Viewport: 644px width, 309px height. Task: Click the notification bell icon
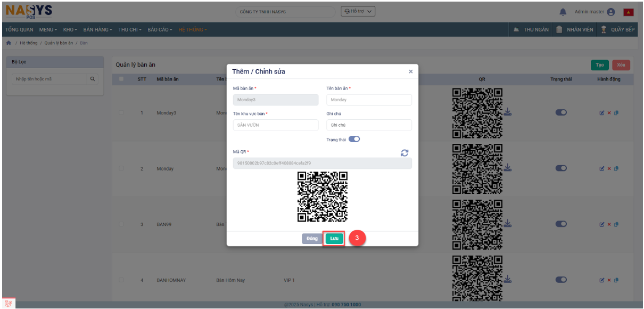click(563, 12)
